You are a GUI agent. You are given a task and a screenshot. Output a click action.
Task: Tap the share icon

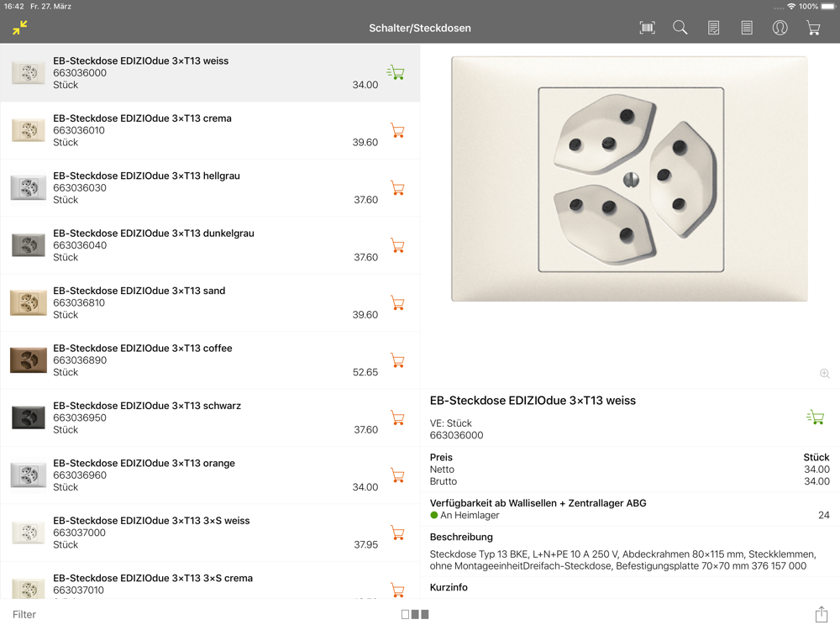[x=822, y=614]
